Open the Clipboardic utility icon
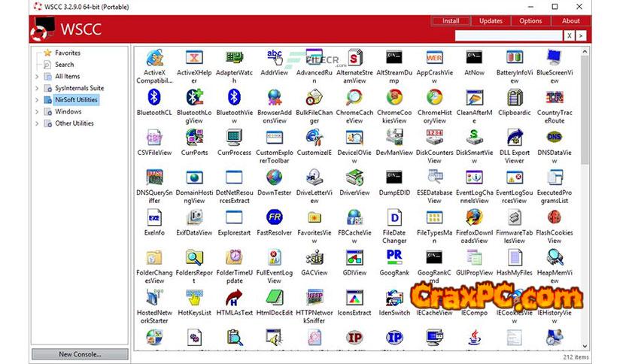The width and height of the screenshot is (629, 364). click(x=515, y=98)
